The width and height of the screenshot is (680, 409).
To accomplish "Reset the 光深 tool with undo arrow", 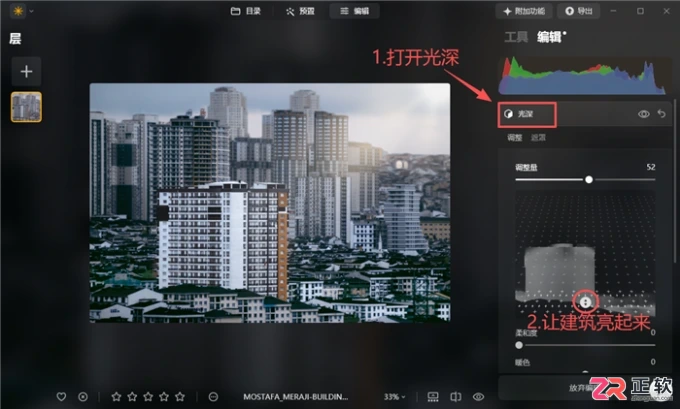I will click(661, 114).
